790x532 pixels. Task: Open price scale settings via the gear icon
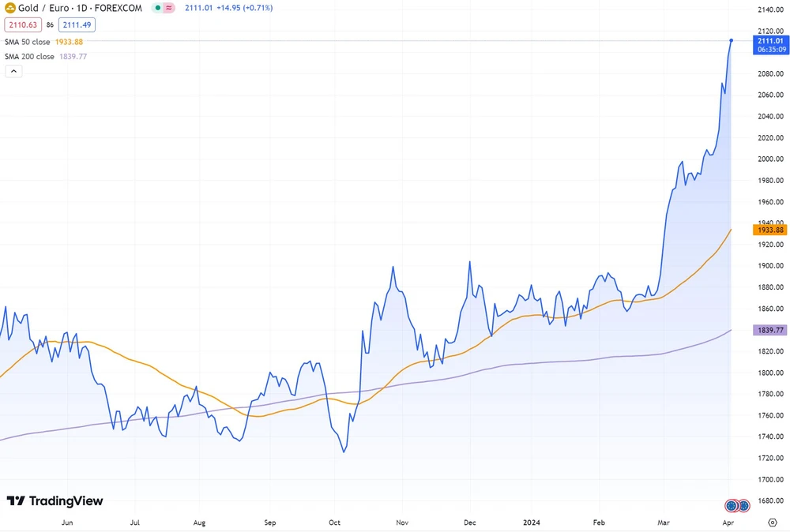coord(772,522)
